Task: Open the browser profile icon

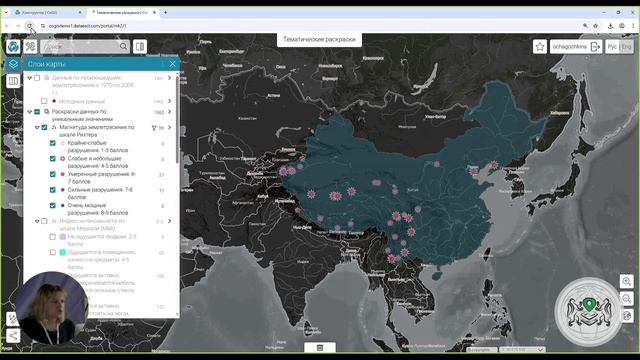Action: point(622,26)
